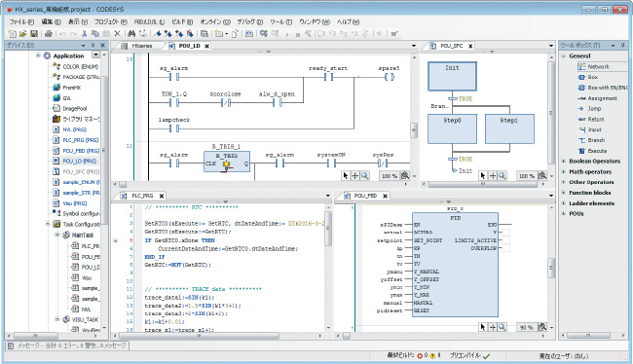Image resolution: width=633 pixels, height=364 pixels.
Task: Open the POU_SFC tab list dropdown arrow
Action: coord(551,46)
